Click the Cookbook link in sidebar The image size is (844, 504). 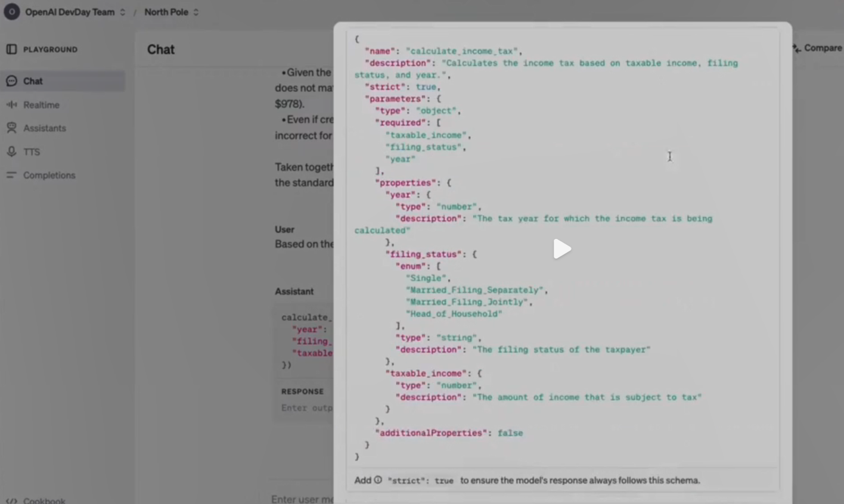[x=44, y=500]
